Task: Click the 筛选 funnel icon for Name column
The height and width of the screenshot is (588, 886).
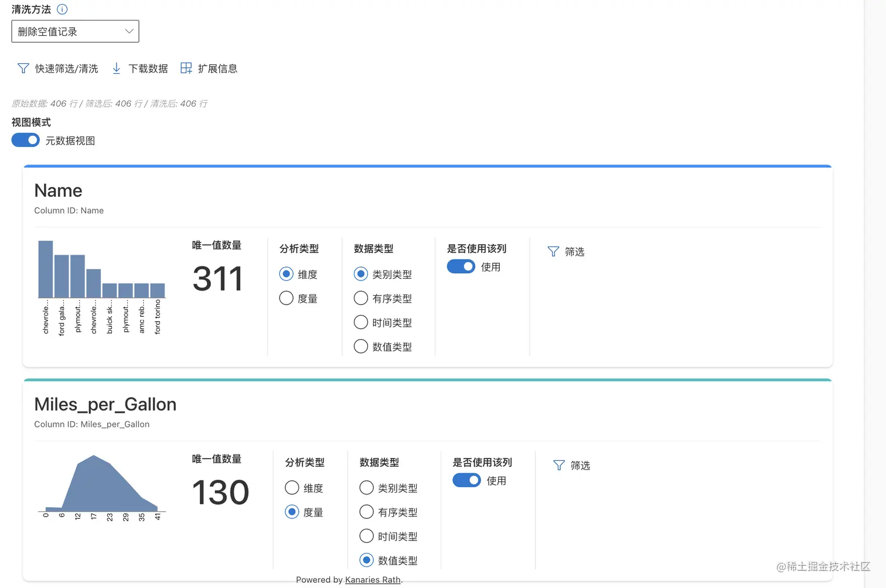Action: [x=553, y=251]
